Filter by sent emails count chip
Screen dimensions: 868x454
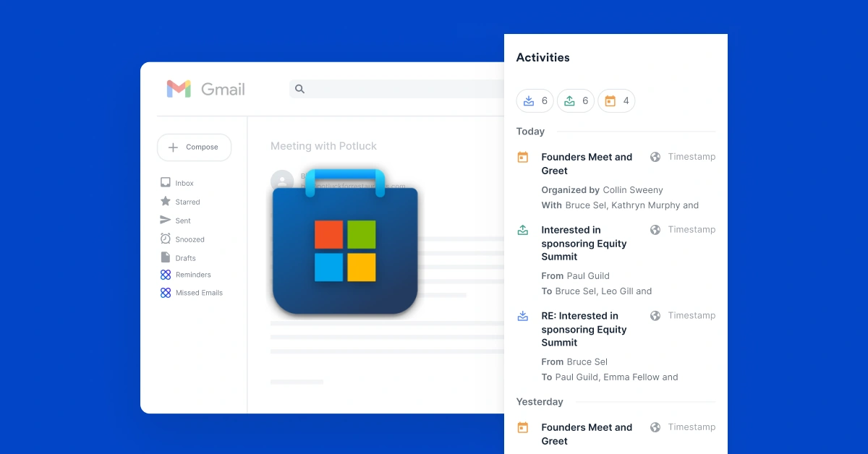coord(576,101)
